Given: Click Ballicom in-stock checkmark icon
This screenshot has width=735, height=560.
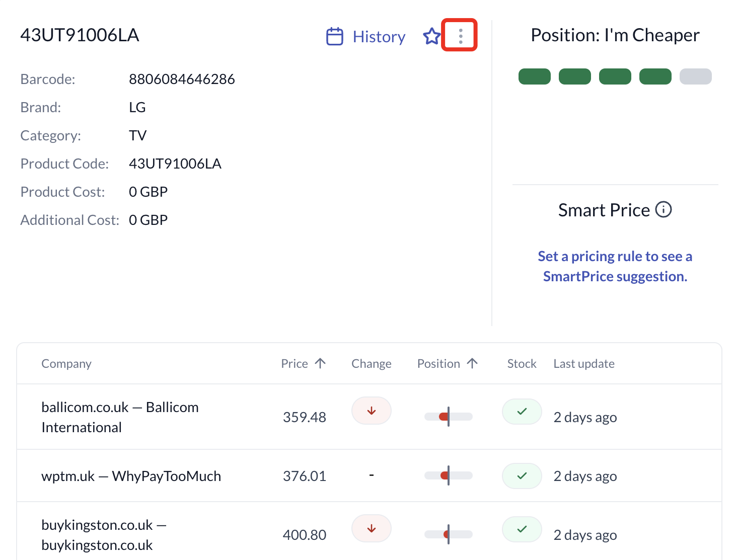Looking at the screenshot, I should point(522,412).
